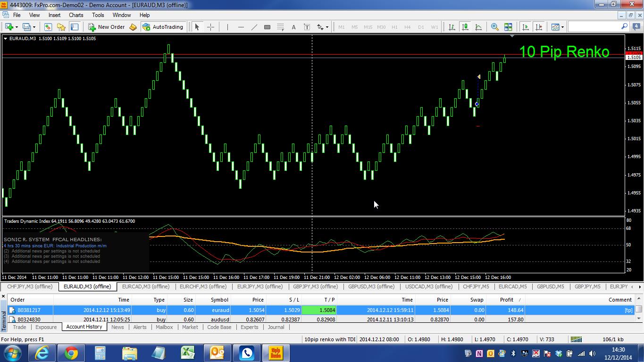Pick the vertical line drawing tool
This screenshot has height=362, width=644.
click(227, 27)
